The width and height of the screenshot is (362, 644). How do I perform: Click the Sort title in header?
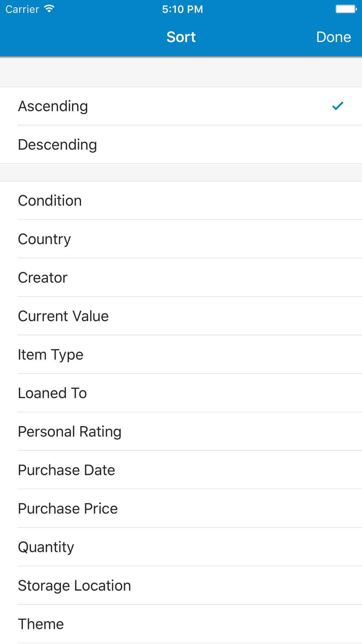tap(181, 37)
